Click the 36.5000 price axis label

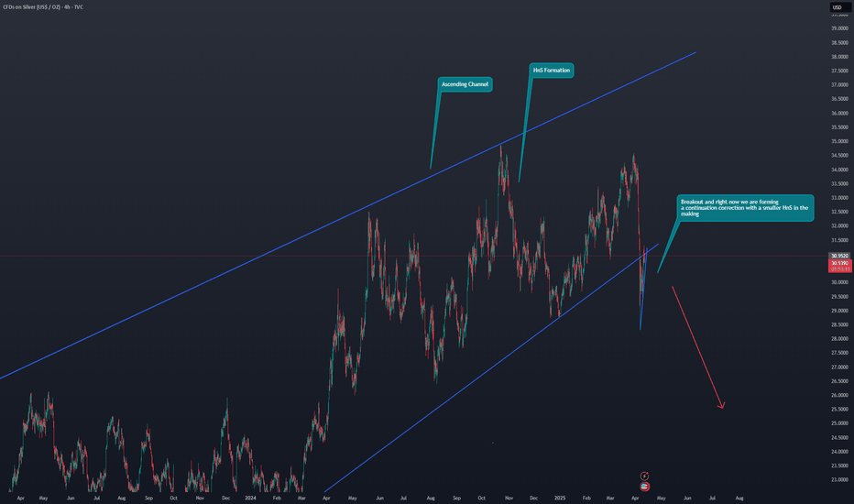[x=839, y=99]
